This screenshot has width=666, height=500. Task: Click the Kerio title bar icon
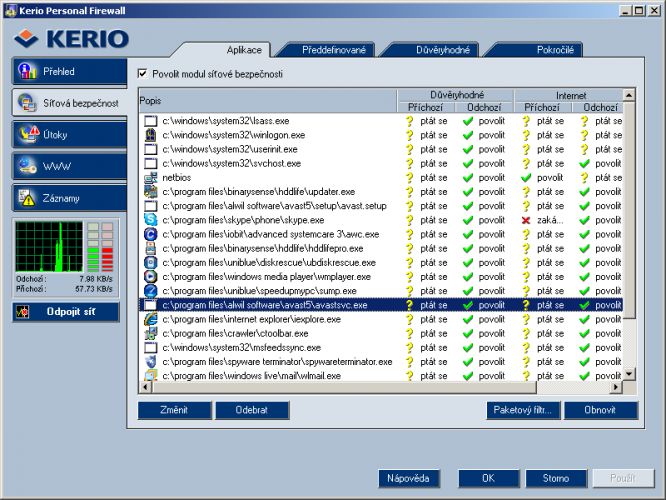click(10, 11)
